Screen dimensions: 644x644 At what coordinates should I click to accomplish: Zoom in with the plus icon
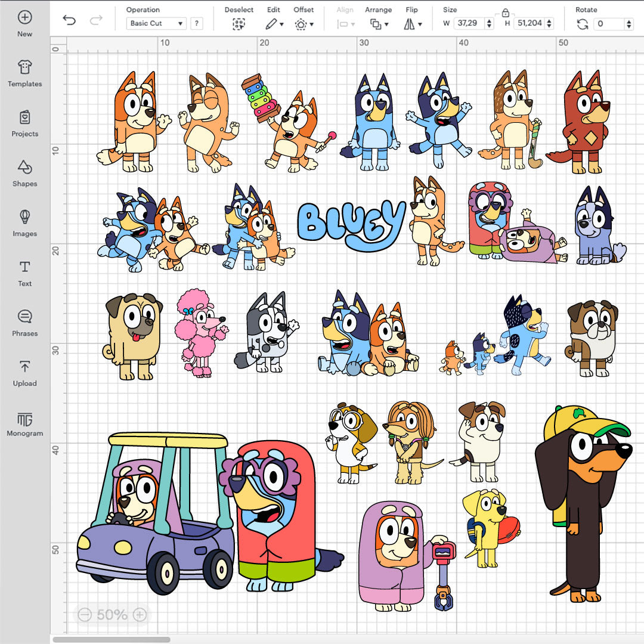pos(140,614)
